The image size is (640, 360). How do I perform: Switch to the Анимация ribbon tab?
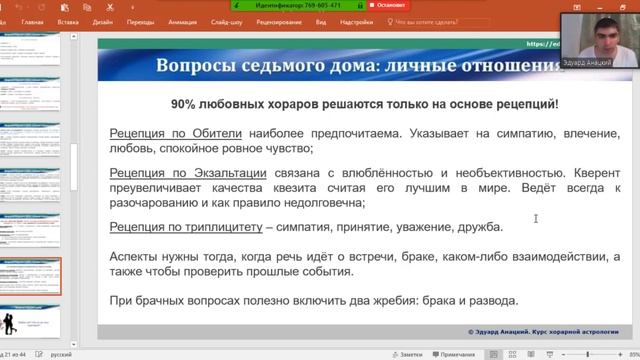coord(182,22)
